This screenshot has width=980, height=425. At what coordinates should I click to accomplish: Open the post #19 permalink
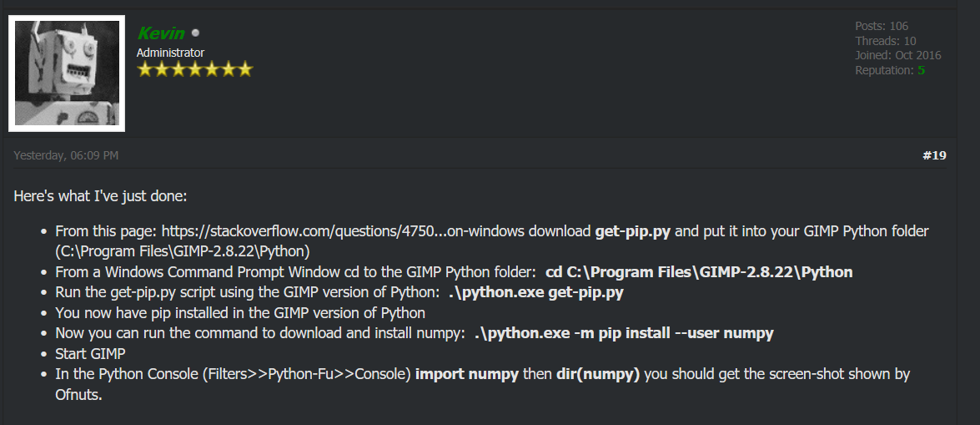pyautogui.click(x=934, y=155)
